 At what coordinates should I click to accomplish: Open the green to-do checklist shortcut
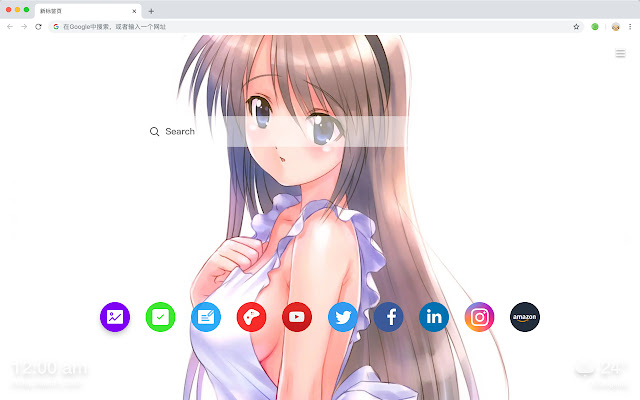point(160,317)
